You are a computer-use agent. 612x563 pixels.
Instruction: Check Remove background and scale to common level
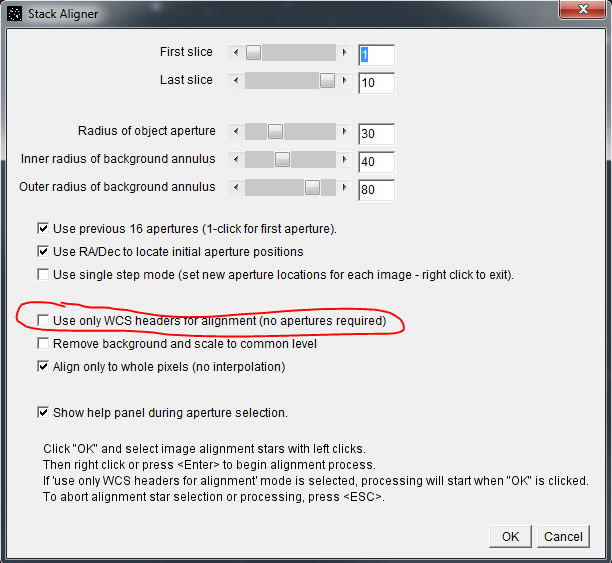click(x=43, y=343)
